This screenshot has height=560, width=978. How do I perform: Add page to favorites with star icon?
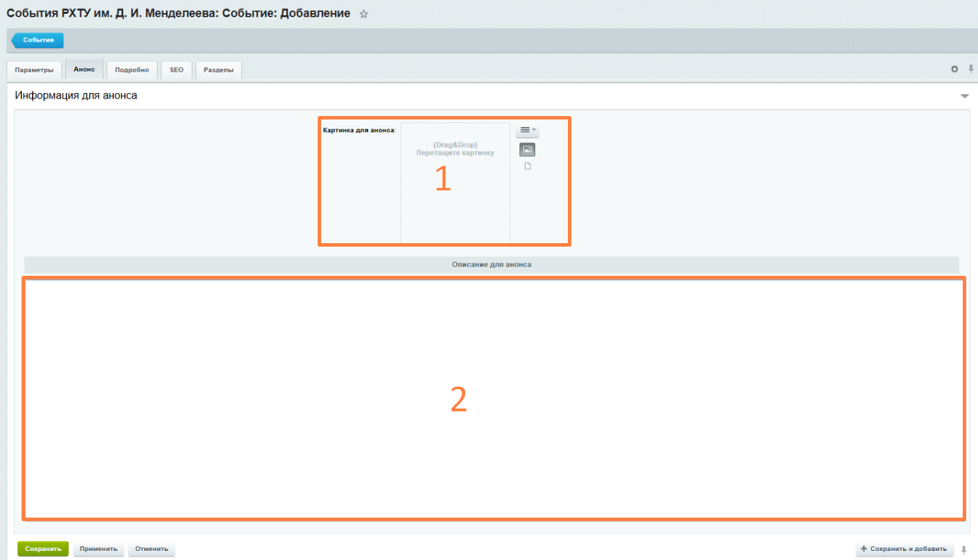364,14
